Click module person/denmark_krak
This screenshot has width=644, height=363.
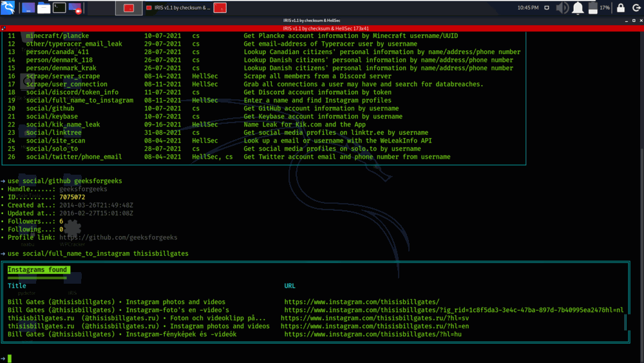click(x=61, y=68)
